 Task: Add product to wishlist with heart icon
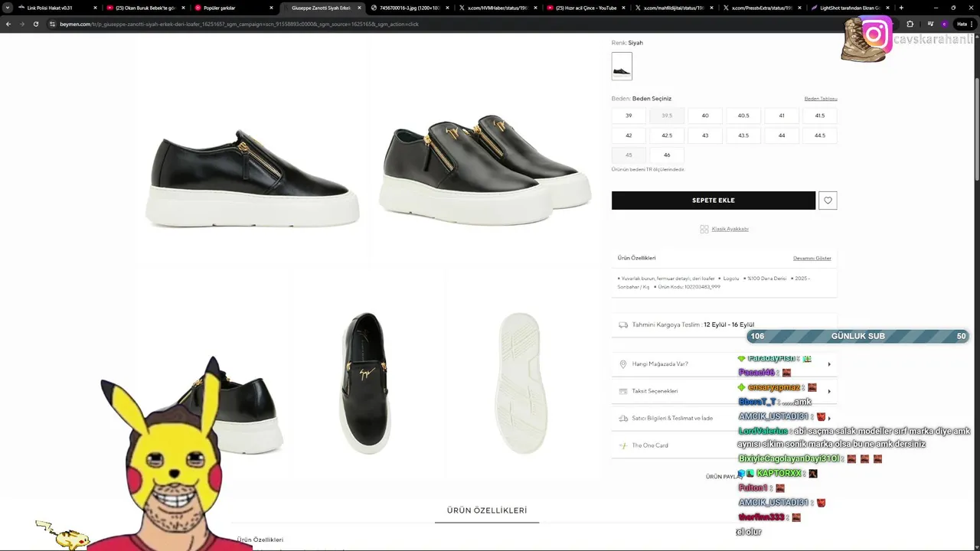[828, 201]
